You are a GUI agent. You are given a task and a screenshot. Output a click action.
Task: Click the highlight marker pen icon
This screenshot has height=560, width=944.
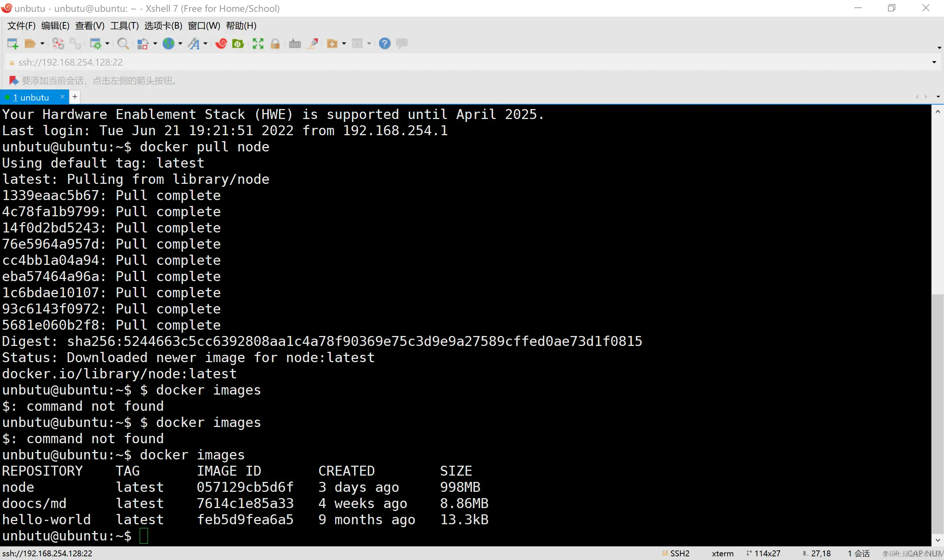pos(313,44)
